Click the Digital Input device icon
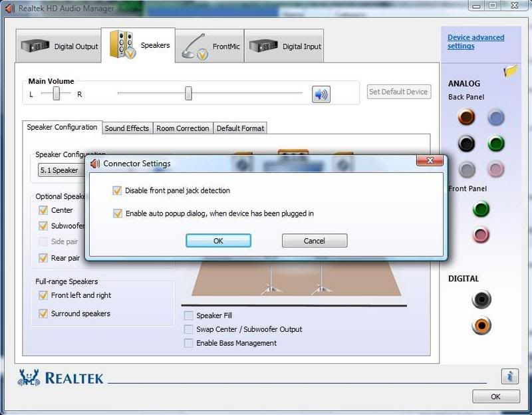 coord(263,45)
